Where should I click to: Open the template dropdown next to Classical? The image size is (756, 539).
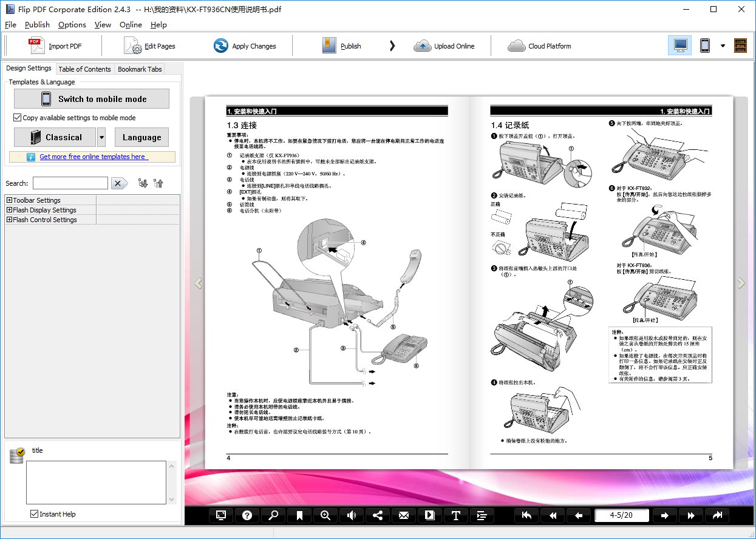click(x=101, y=137)
